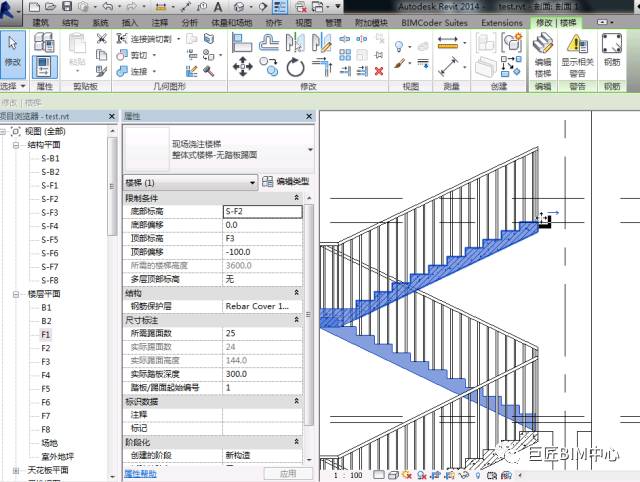Viewport: 640px width, 482px height.
Task: Expand the Ceiling Plans (天花板平面) tree node
Action: click(x=16, y=470)
